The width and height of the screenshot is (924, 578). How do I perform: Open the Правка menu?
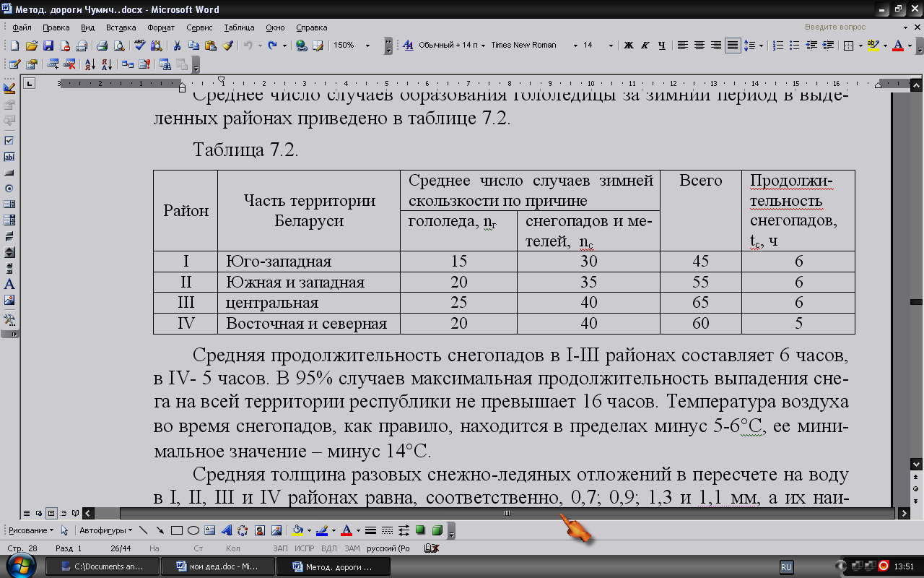point(56,27)
